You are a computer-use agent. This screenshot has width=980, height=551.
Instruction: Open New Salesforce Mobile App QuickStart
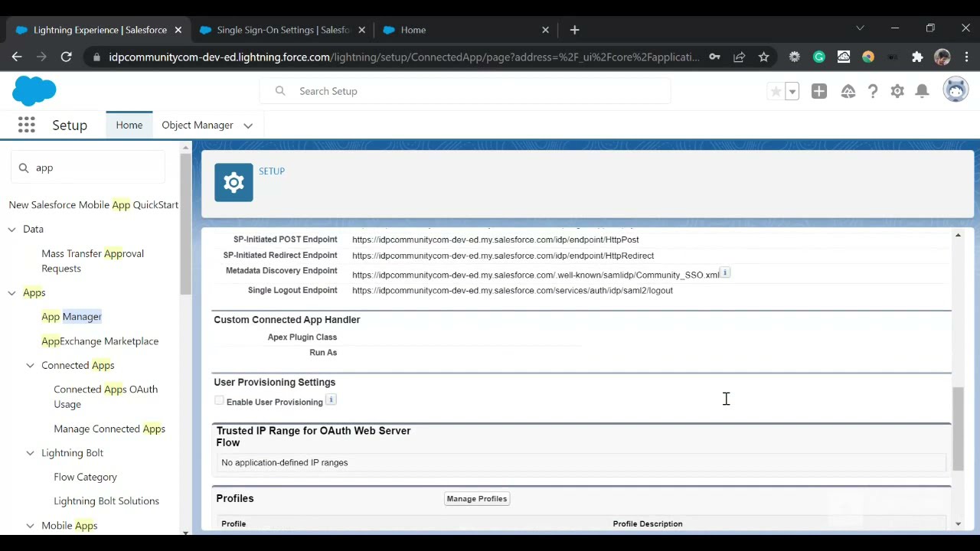tap(93, 204)
